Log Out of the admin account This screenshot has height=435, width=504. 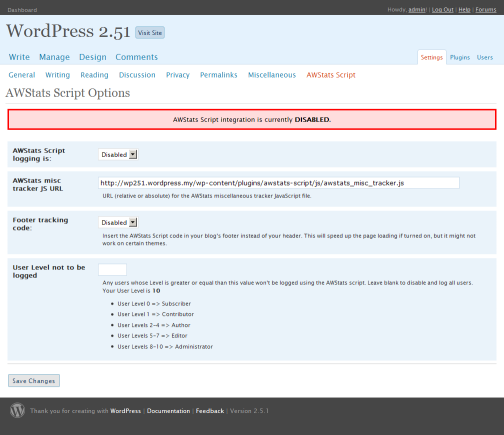pyautogui.click(x=443, y=10)
